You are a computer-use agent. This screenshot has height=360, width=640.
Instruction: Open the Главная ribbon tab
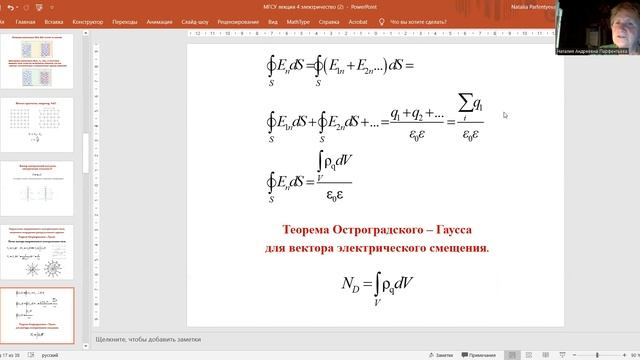[x=25, y=22]
